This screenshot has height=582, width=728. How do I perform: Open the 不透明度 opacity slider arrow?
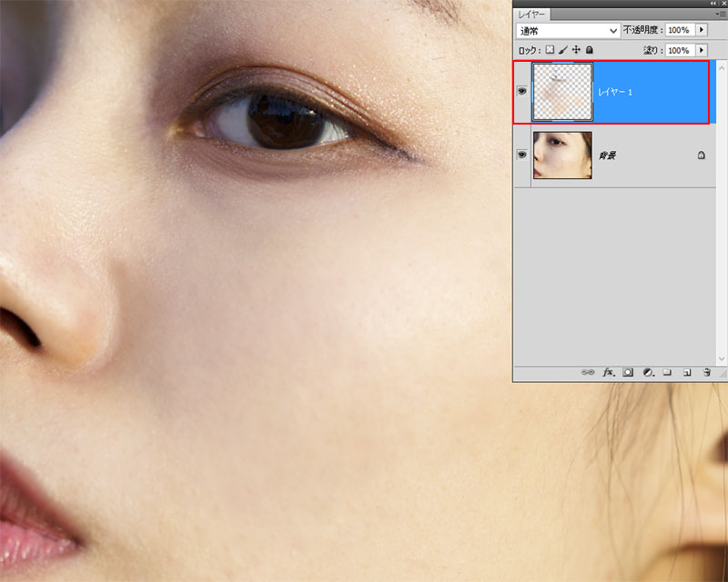702,30
